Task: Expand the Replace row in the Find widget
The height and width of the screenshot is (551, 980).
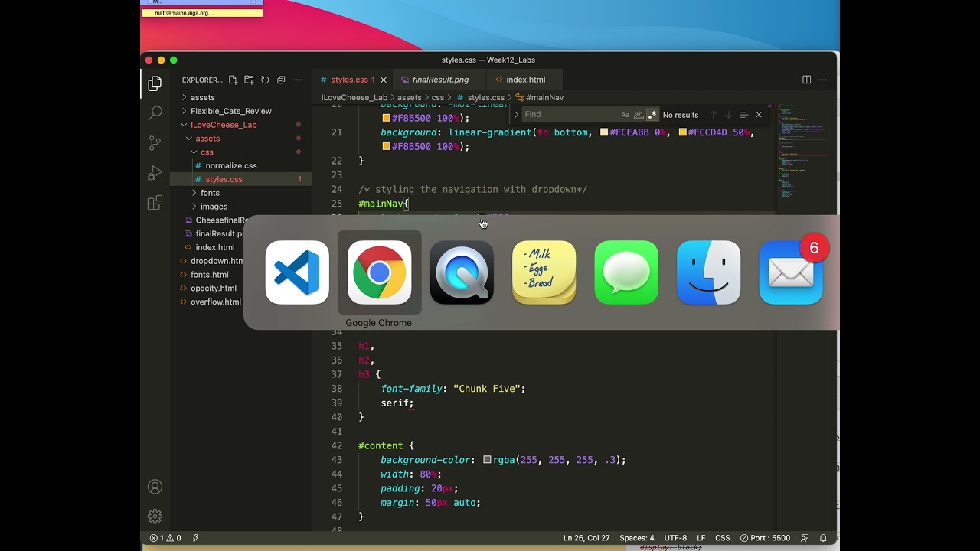Action: 516,115
